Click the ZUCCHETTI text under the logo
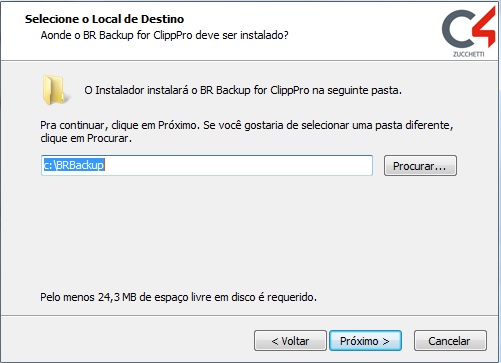 click(x=468, y=54)
